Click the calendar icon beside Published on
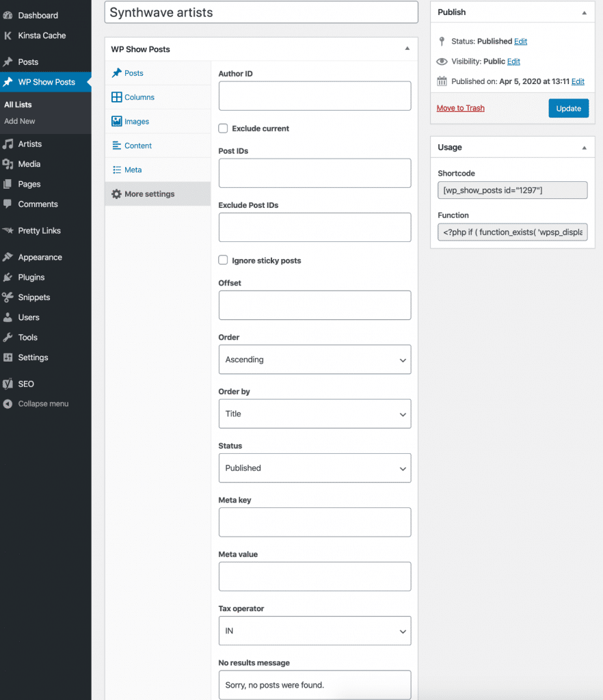 442,81
